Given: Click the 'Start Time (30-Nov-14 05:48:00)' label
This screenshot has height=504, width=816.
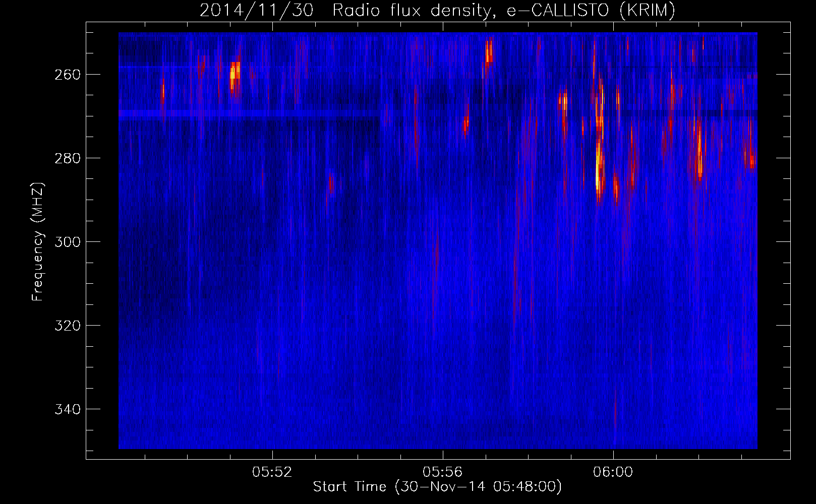Looking at the screenshot, I should (x=437, y=487).
